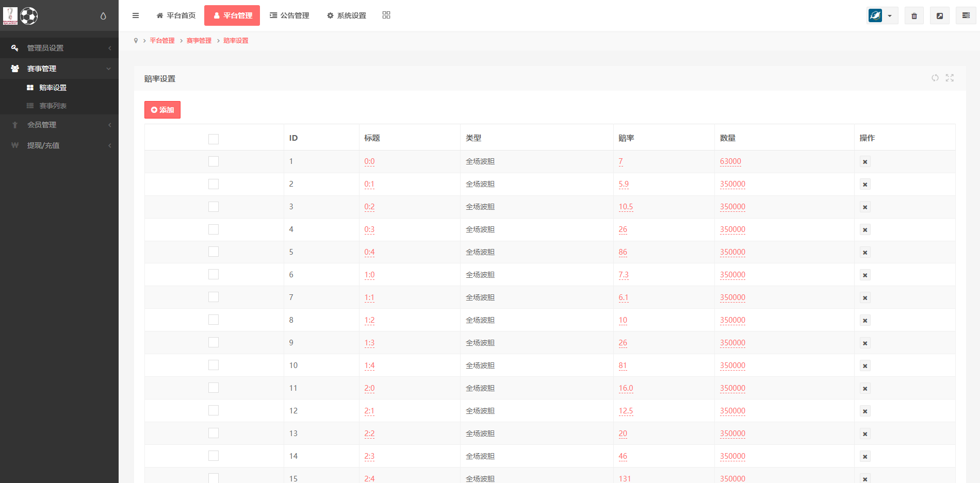
Task: Expand the 管理员设置 sidebar menu
Action: (59, 48)
